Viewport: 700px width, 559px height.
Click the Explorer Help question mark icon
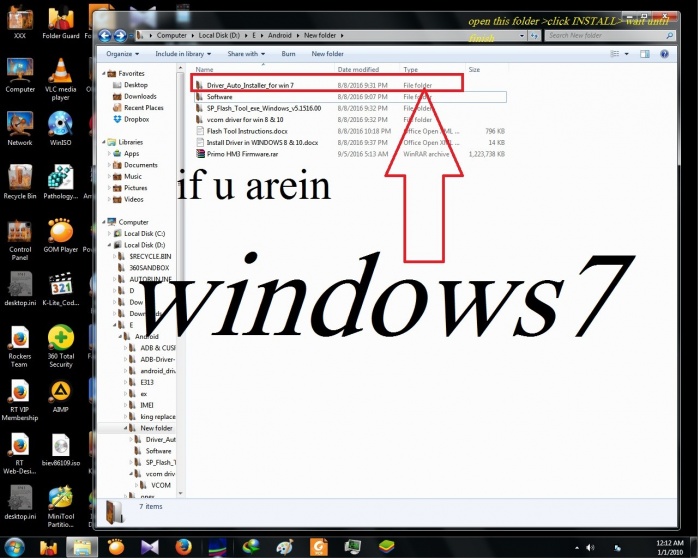coord(664,54)
